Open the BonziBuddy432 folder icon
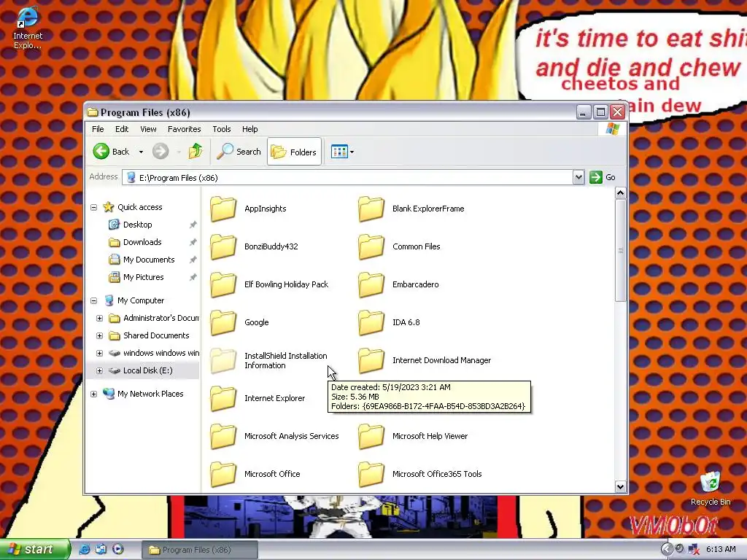This screenshot has width=747, height=560. coord(223,246)
